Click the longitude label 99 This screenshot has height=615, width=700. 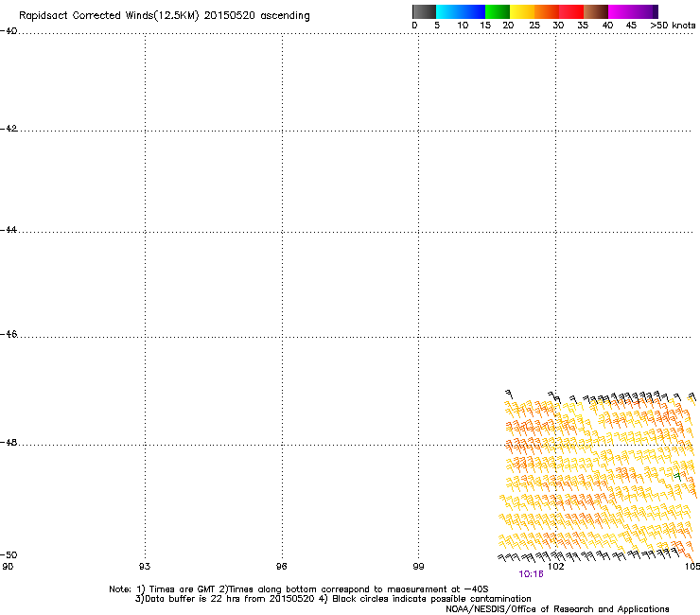click(x=418, y=567)
